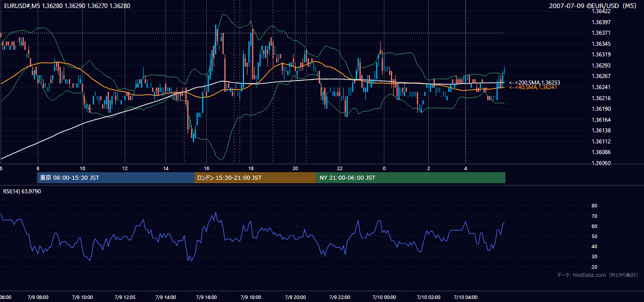Click RSI level 20 on the scale

coord(594,267)
